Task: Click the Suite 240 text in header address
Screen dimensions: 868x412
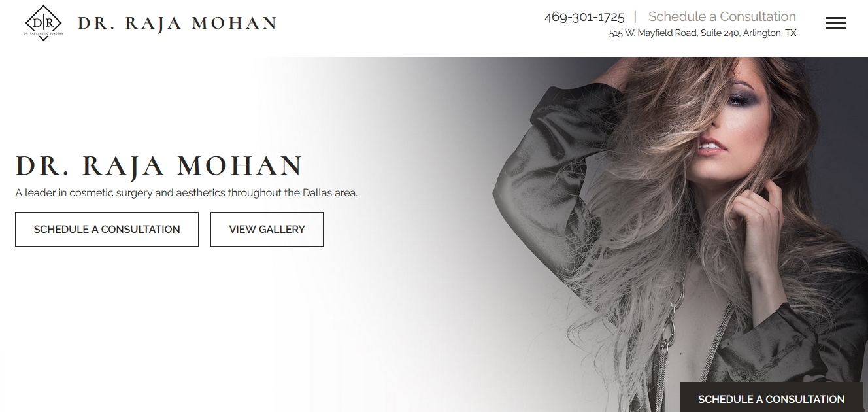Action: coord(720,33)
